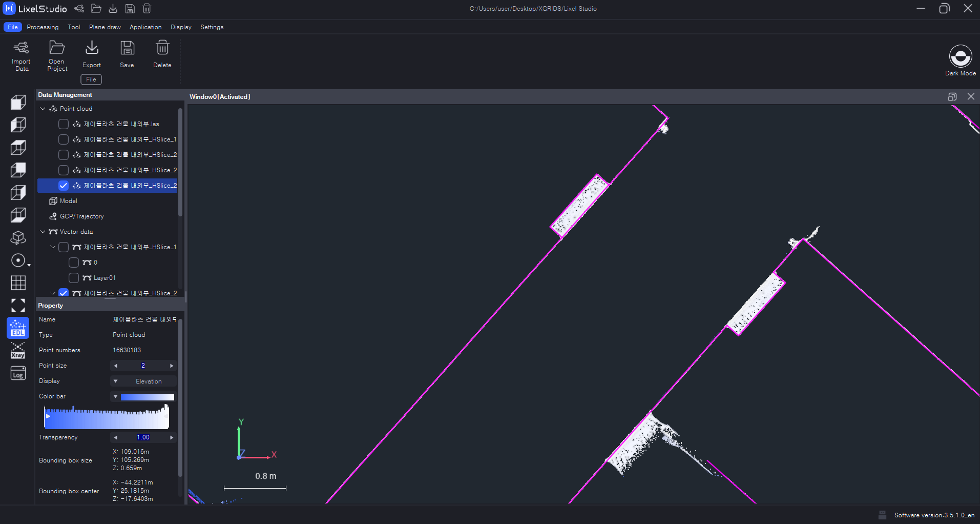The width and height of the screenshot is (980, 524).
Task: Open the File menu tab
Action: coord(13,27)
